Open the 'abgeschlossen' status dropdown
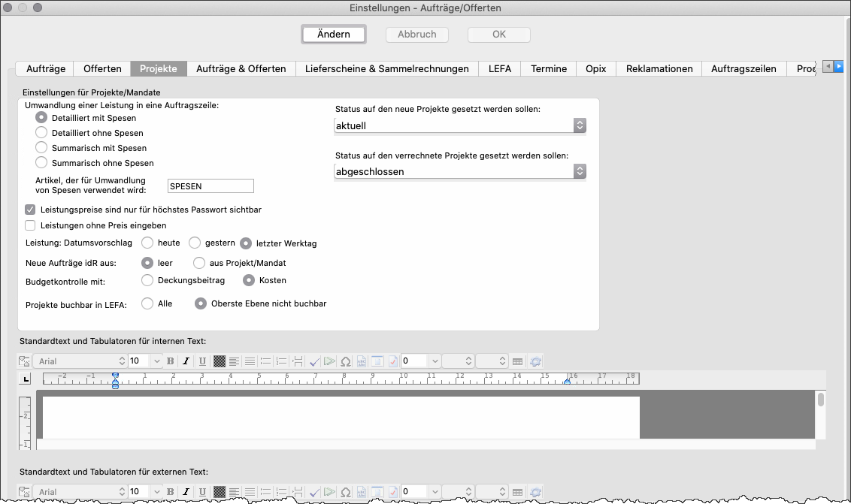 click(x=459, y=172)
